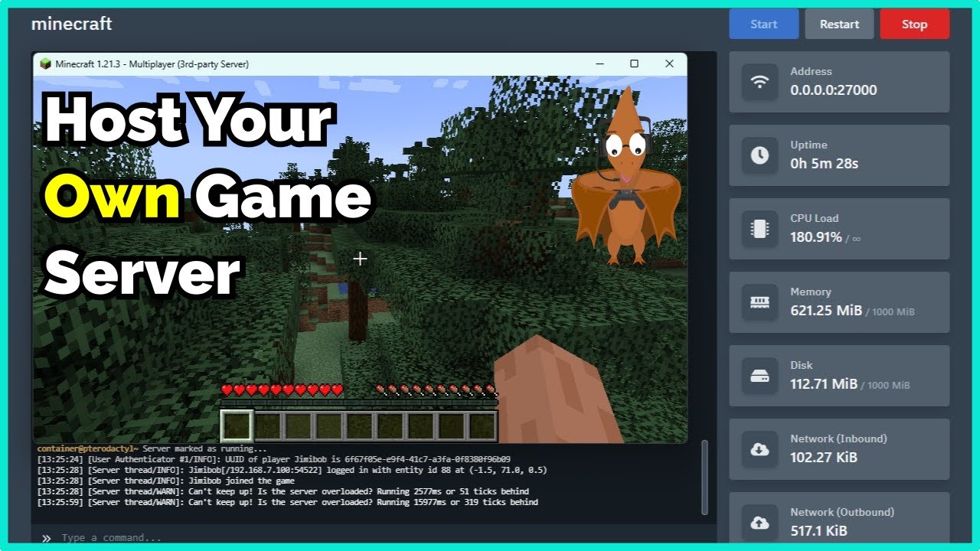Click the disk value 112.71 MiB

tap(824, 384)
